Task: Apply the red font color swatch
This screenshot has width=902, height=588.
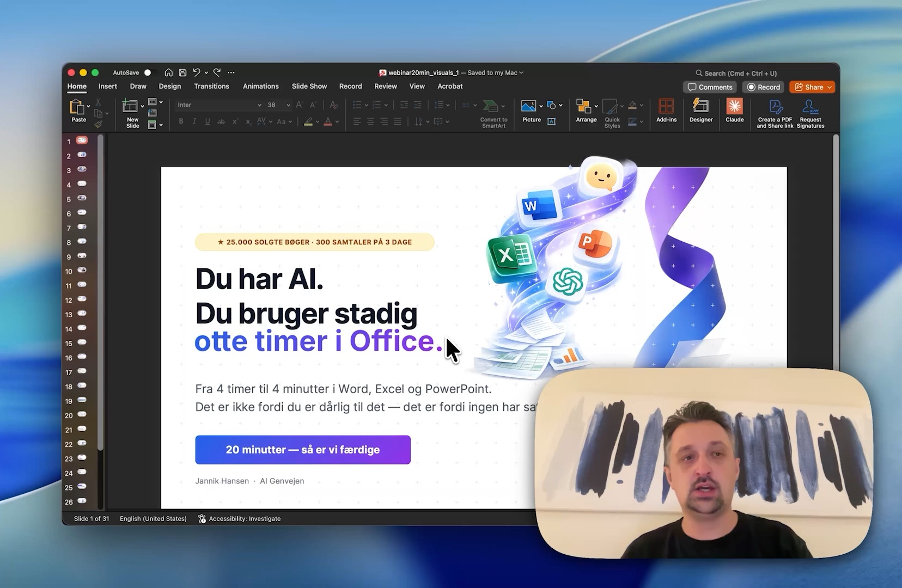Action: pyautogui.click(x=328, y=122)
